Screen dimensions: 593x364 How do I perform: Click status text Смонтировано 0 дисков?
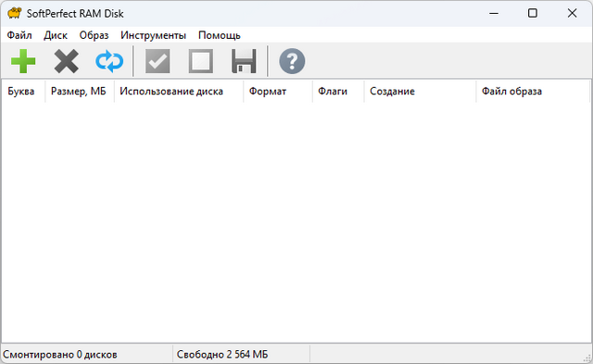pyautogui.click(x=60, y=355)
